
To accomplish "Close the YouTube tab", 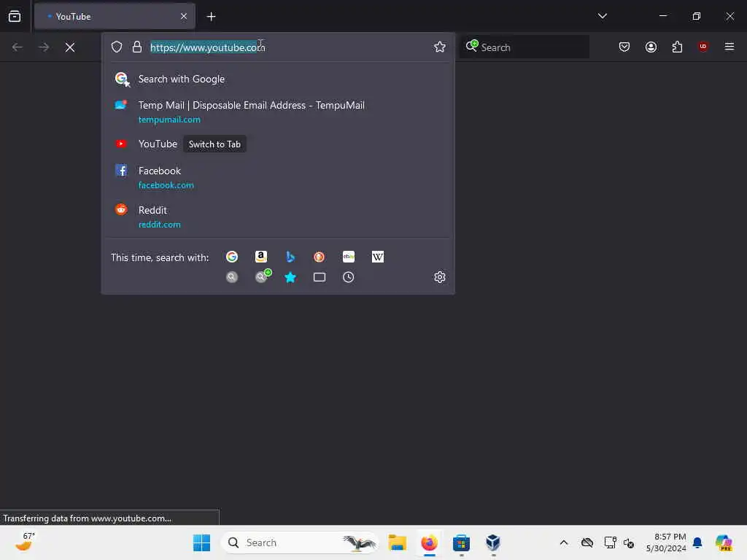I will click(184, 16).
